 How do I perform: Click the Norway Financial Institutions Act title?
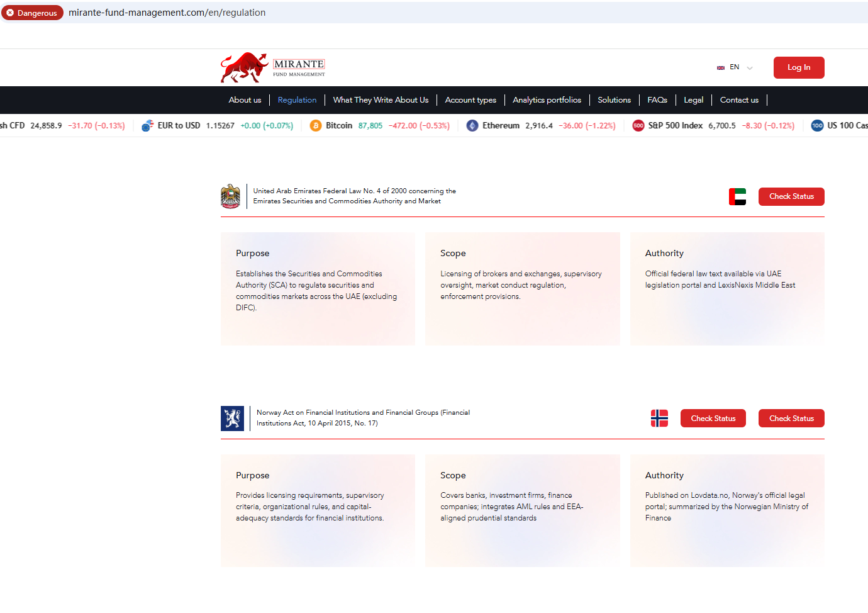[x=363, y=418]
